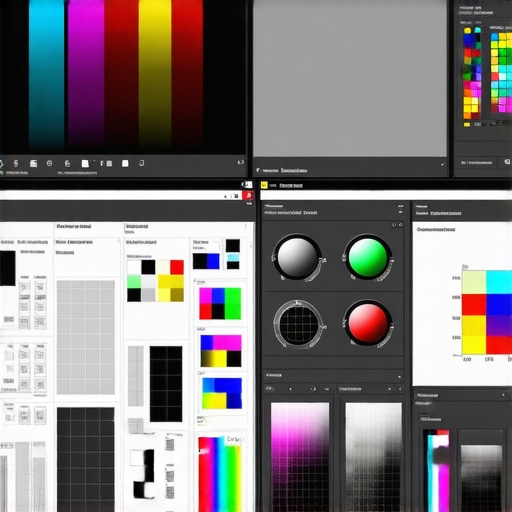Screen dimensions: 512x512
Task: Click the purple cell in the color chart
Action: pos(499,326)
